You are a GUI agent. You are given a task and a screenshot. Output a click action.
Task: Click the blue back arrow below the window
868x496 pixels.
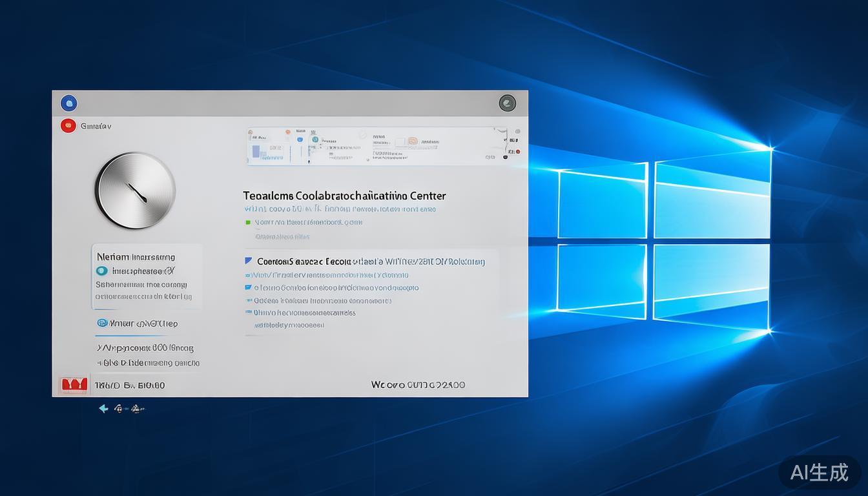(x=103, y=408)
